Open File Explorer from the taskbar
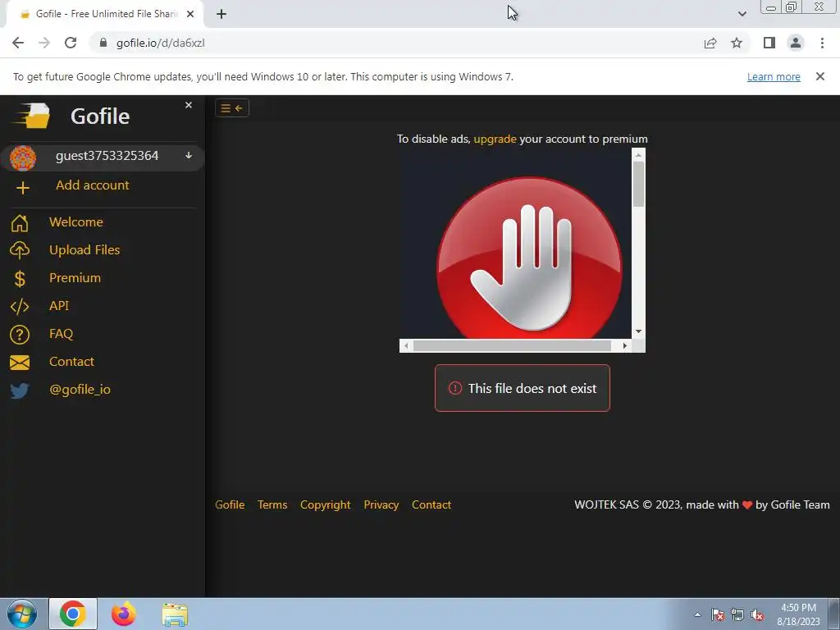This screenshot has width=840, height=630. [176, 615]
